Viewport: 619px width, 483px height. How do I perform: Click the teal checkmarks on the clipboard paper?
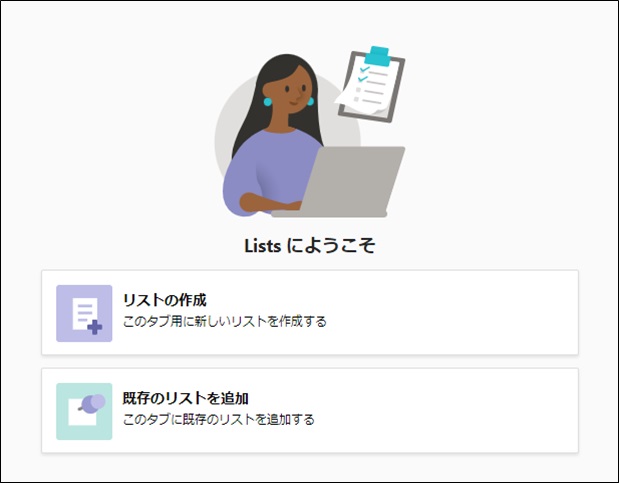363,74
